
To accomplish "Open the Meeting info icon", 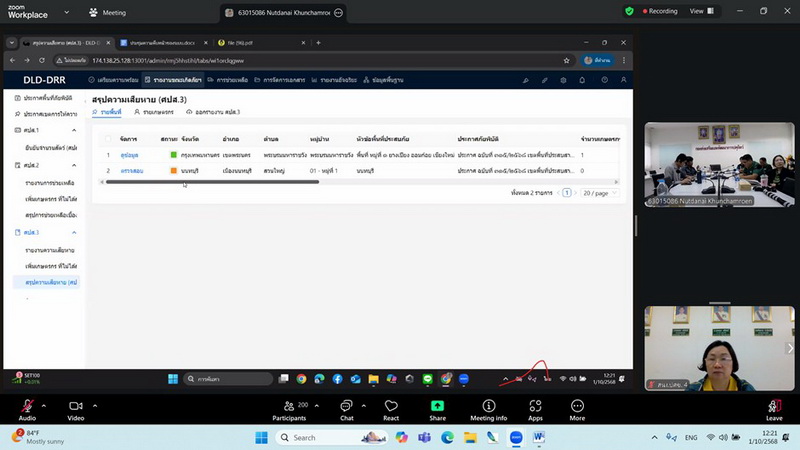I will click(489, 406).
